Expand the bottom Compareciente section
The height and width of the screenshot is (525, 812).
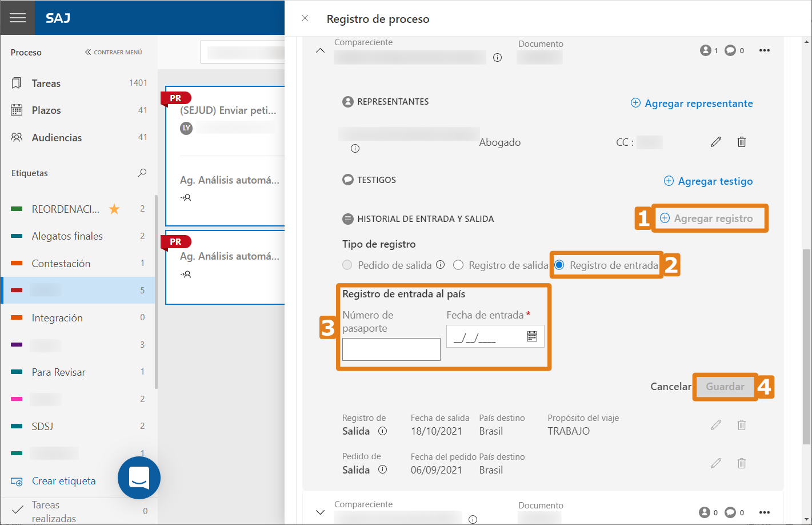coord(321,512)
